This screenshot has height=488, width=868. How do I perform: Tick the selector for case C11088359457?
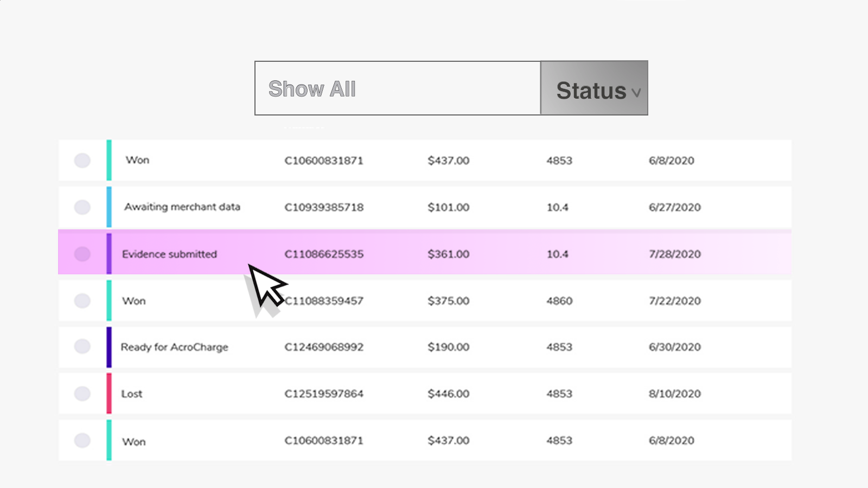(82, 301)
